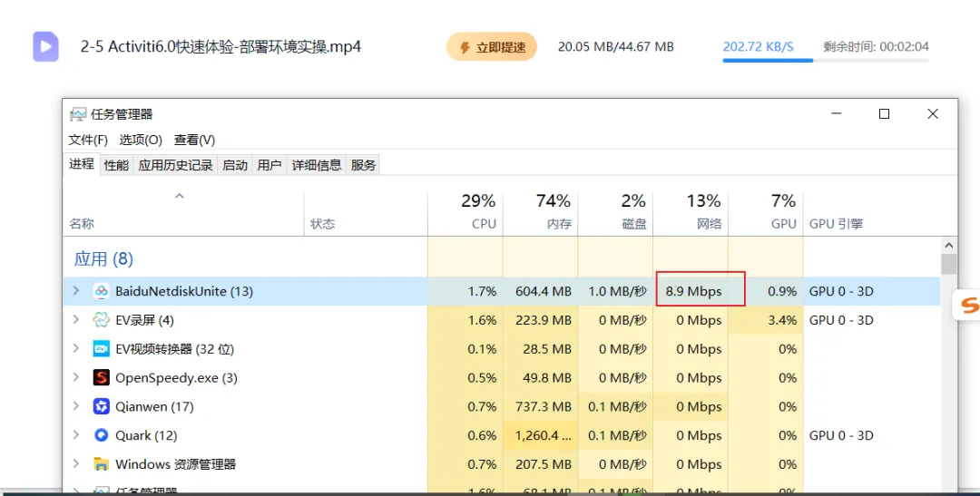
Task: Expand the EV视频转换器 process group
Action: (x=76, y=348)
